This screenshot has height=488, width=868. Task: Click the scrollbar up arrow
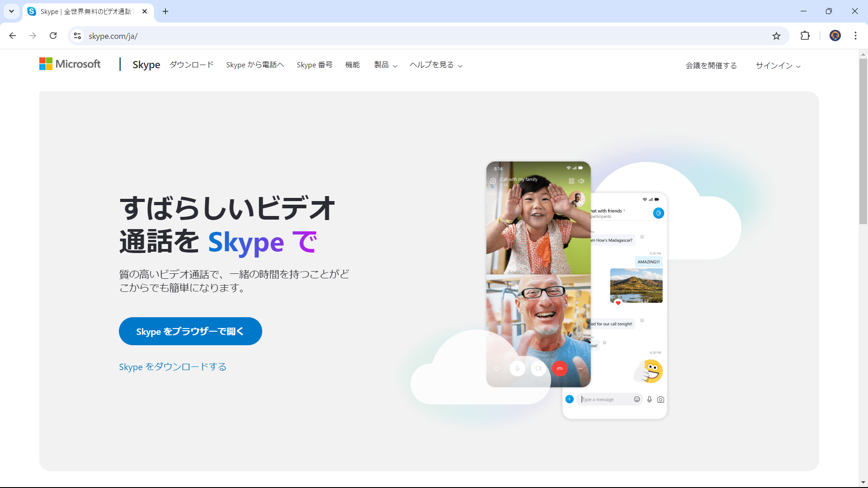[x=863, y=54]
